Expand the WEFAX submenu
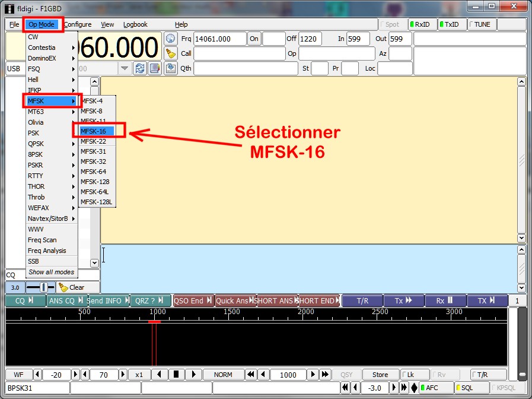The height and width of the screenshot is (399, 532). 52,208
